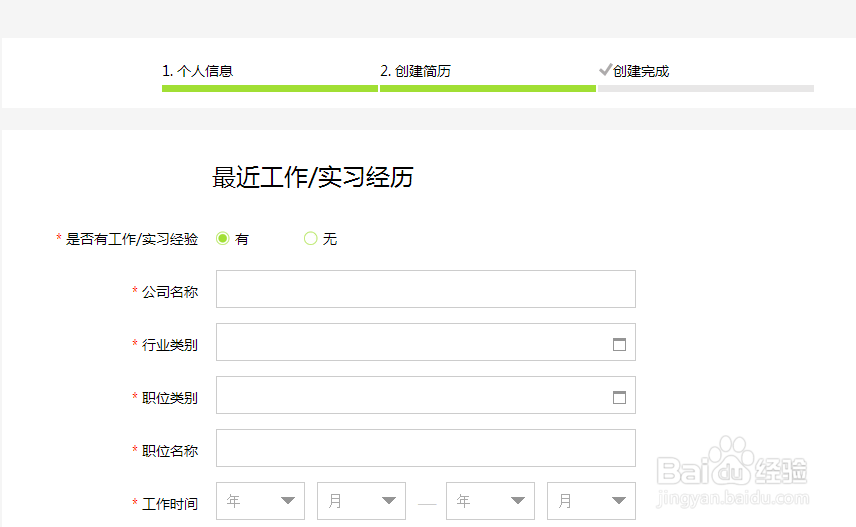This screenshot has width=856, height=527.
Task: Click the 公司名称 label
Action: pos(170,292)
